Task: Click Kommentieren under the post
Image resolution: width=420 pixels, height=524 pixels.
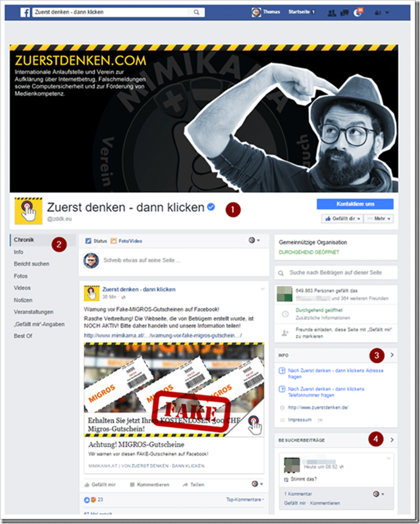Action: [149, 485]
